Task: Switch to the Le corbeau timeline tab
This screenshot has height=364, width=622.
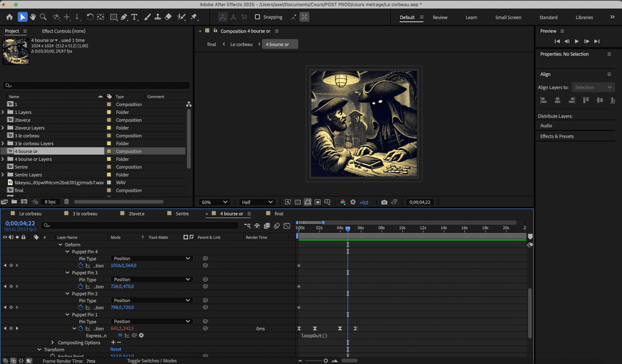Action: [30, 214]
